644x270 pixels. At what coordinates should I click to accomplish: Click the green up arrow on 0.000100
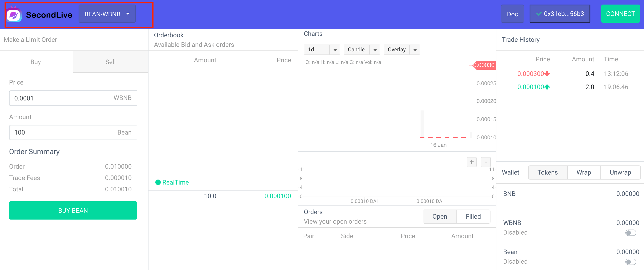pos(547,87)
